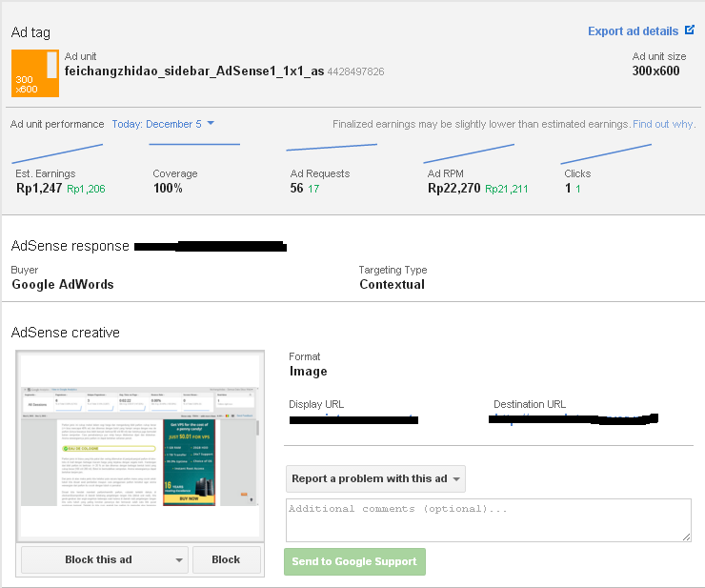The height and width of the screenshot is (588, 705).
Task: Click the Export ad details external-link icon
Action: (x=690, y=30)
